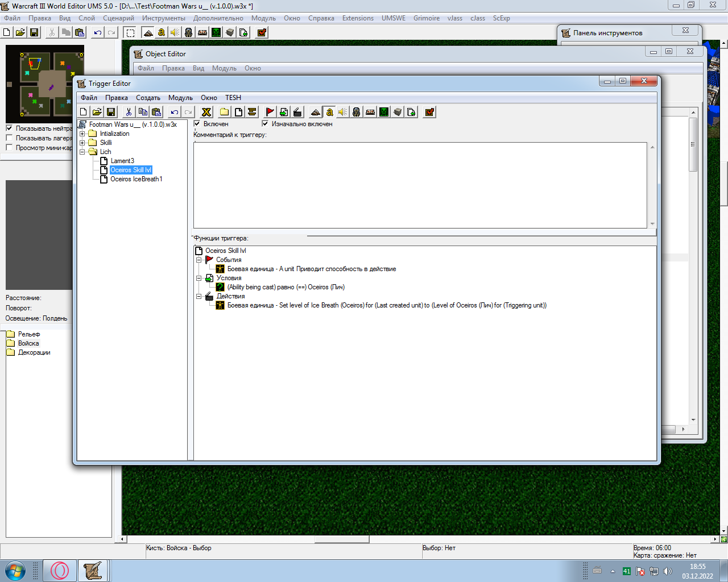Click inside the trigger comment text box

(420, 185)
